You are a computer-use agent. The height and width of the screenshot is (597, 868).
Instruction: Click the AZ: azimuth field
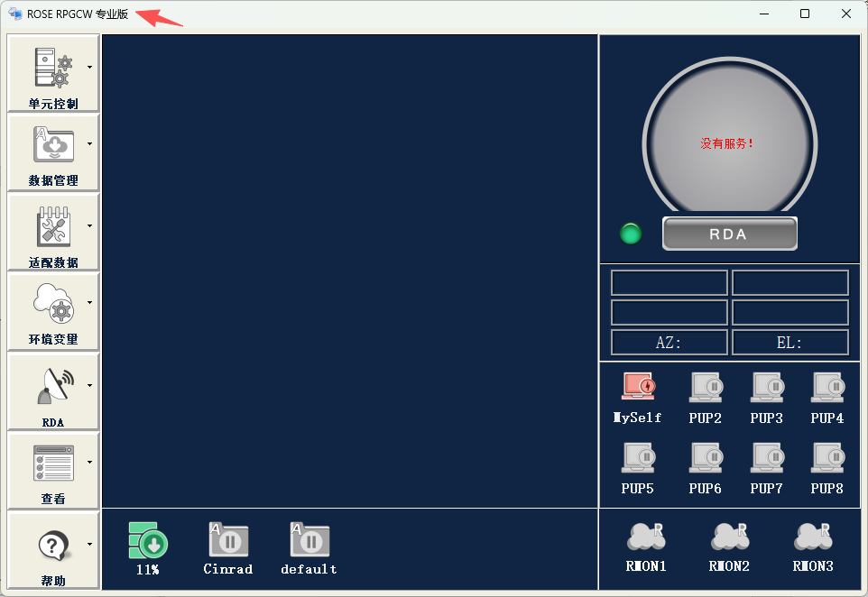pyautogui.click(x=669, y=343)
